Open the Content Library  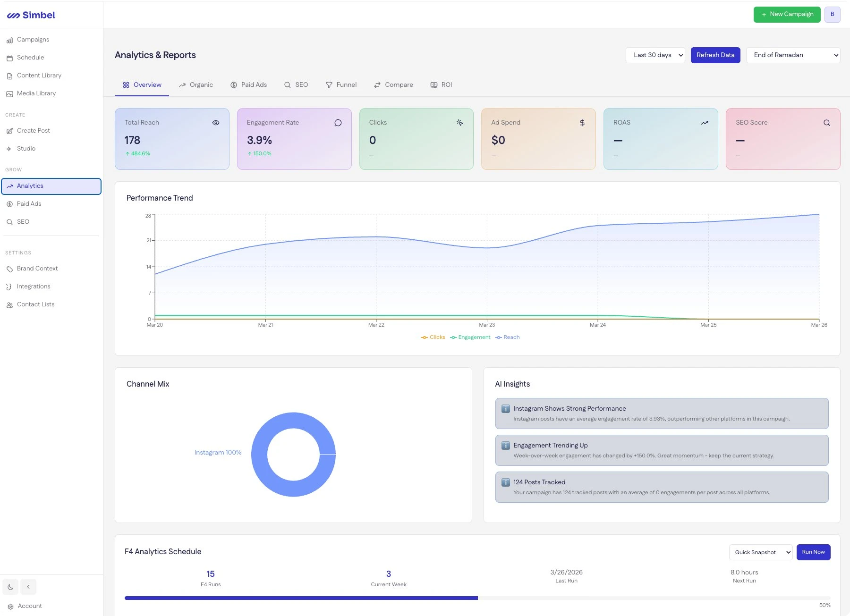tap(39, 75)
